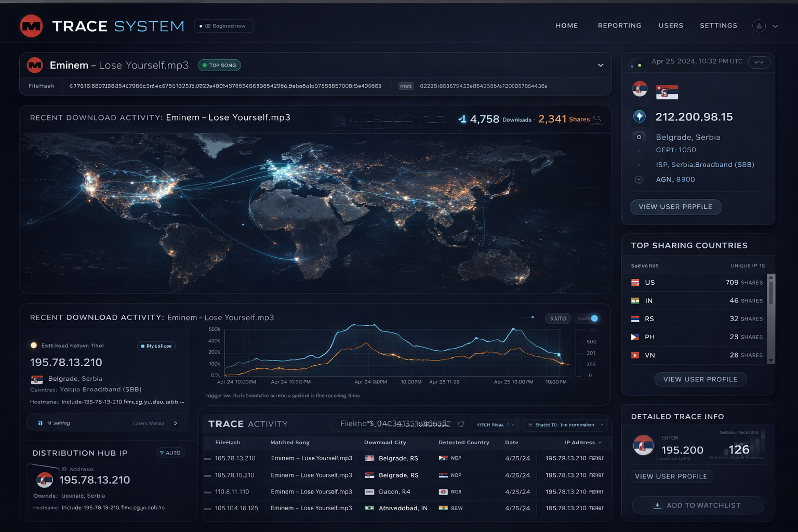798x532 pixels.
Task: Click the download icon in Add to Watchlist
Action: click(x=657, y=506)
